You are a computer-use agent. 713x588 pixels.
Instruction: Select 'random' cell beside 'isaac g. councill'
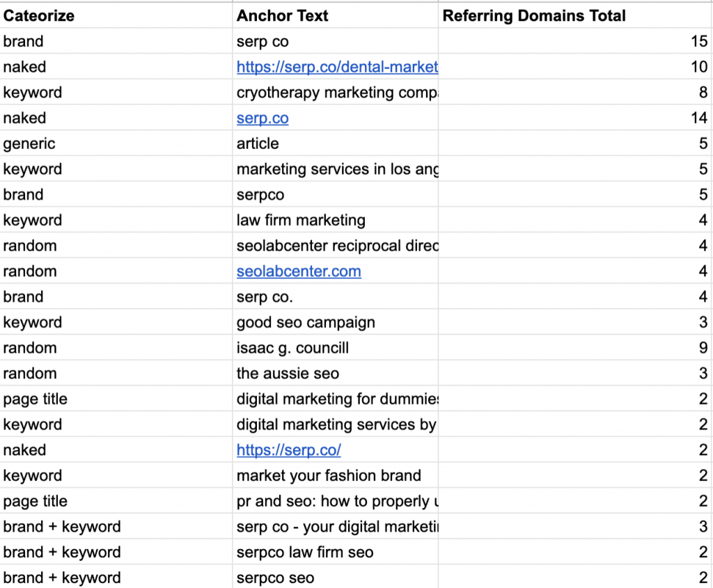(x=116, y=348)
